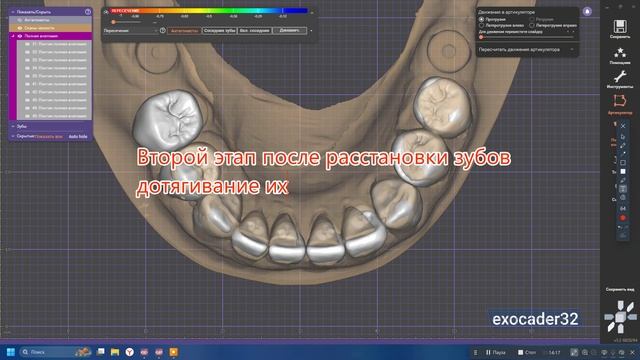Viewport: 640px width, 360px height.
Task: Select the outlined rectangle tool in the annotation toolbar
Action: (623, 163)
